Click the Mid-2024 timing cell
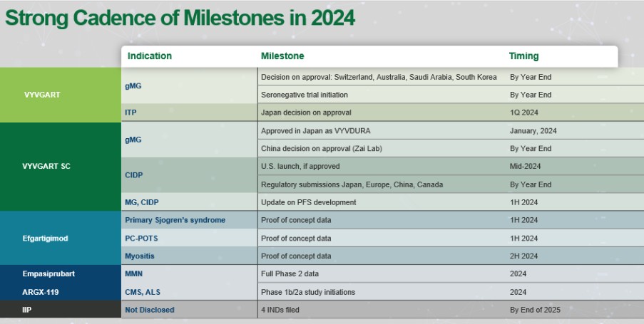Screen dimensions: 644x324 click(526, 166)
